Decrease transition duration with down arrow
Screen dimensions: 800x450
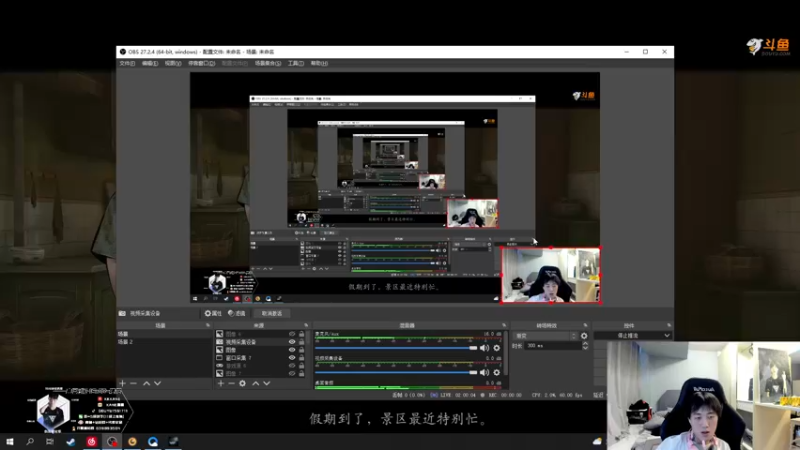585,348
